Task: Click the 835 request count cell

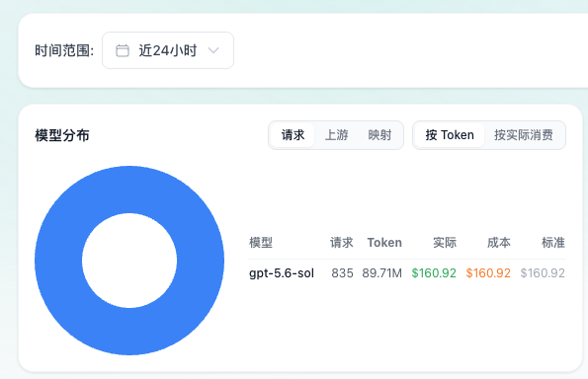Action: tap(342, 273)
